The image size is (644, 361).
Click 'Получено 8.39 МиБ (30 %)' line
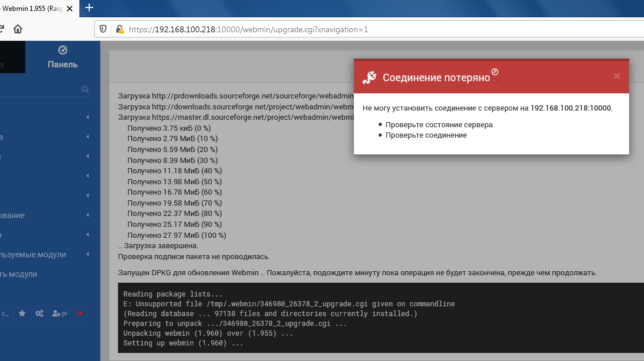[x=173, y=160]
